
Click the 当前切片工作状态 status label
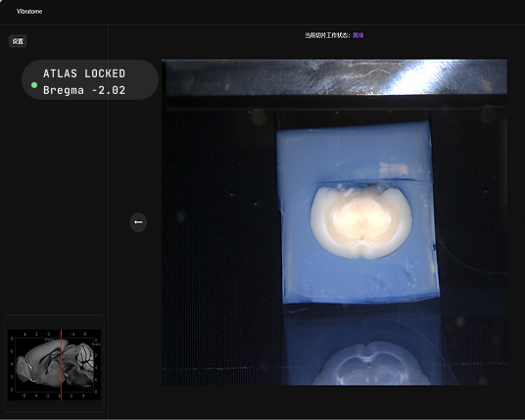[327, 35]
